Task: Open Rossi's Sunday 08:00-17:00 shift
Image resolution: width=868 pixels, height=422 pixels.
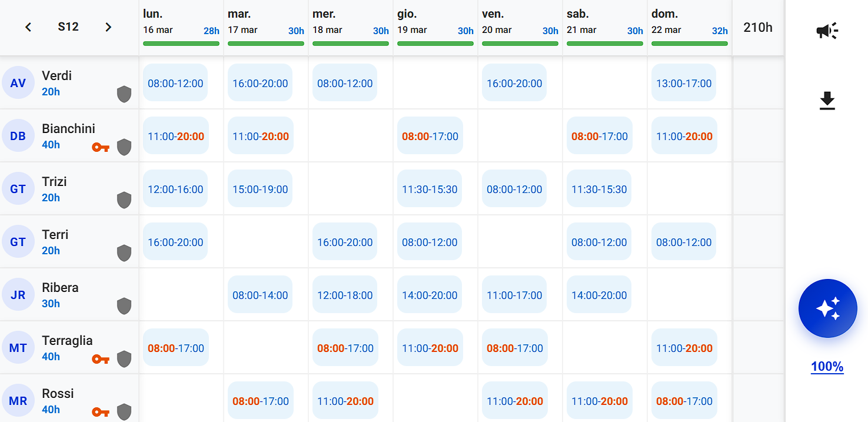Action: point(684,401)
